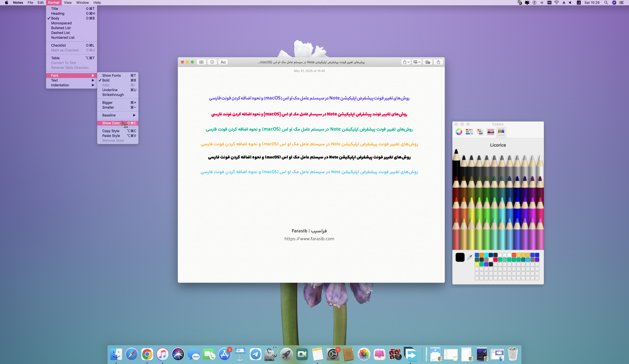Image resolution: width=629 pixels, height=364 pixels.
Task: Expand the Indentation submenu
Action: click(72, 85)
